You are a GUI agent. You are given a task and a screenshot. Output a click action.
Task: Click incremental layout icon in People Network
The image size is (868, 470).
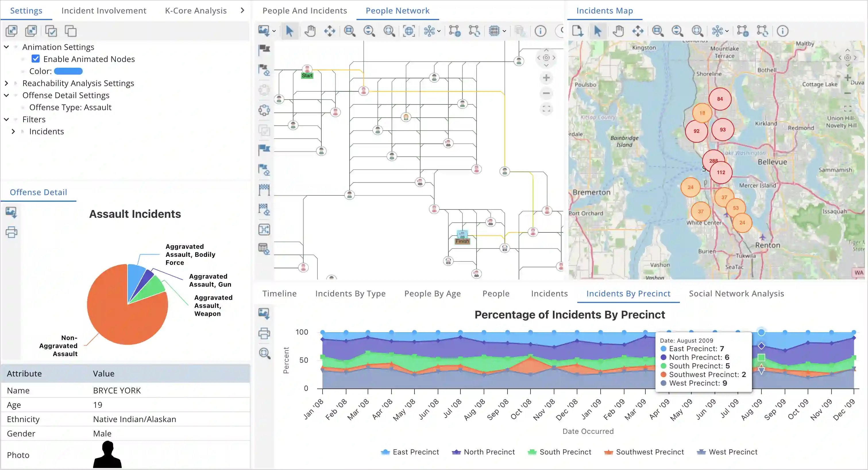coord(474,31)
